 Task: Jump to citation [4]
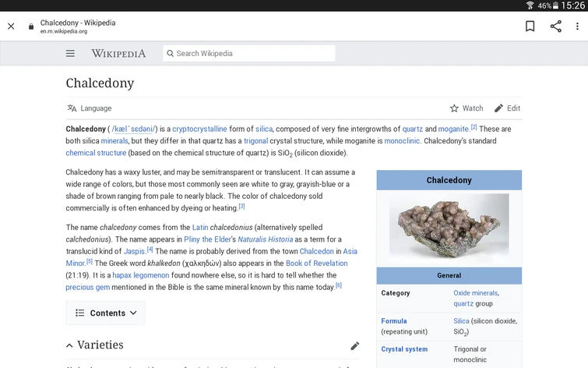[x=150, y=249]
